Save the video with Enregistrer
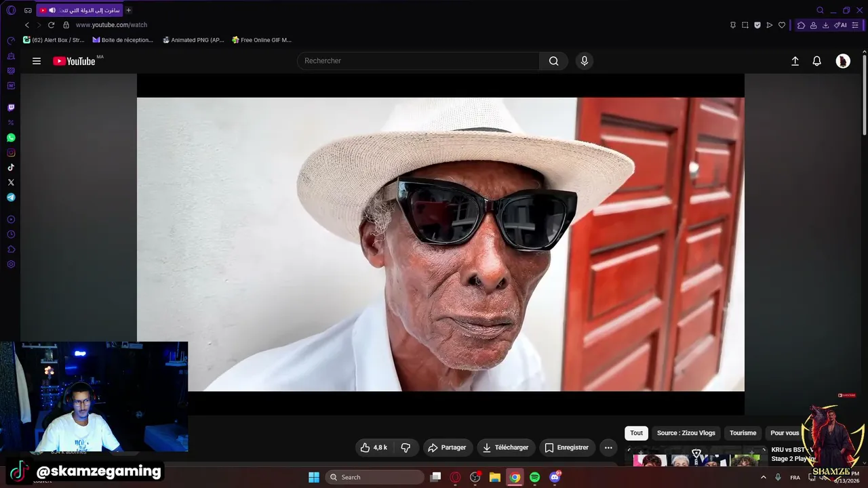Screen dimensions: 868x488 tap(567, 447)
